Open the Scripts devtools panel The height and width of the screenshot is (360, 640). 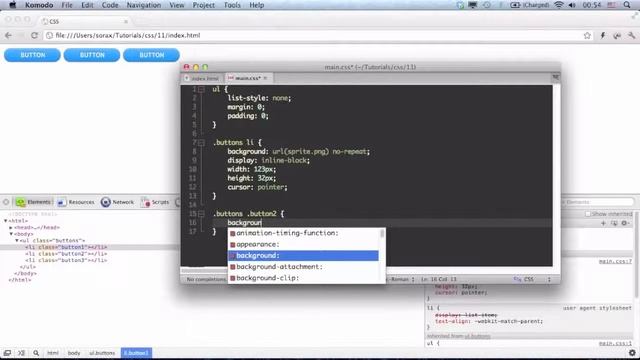coord(155,202)
